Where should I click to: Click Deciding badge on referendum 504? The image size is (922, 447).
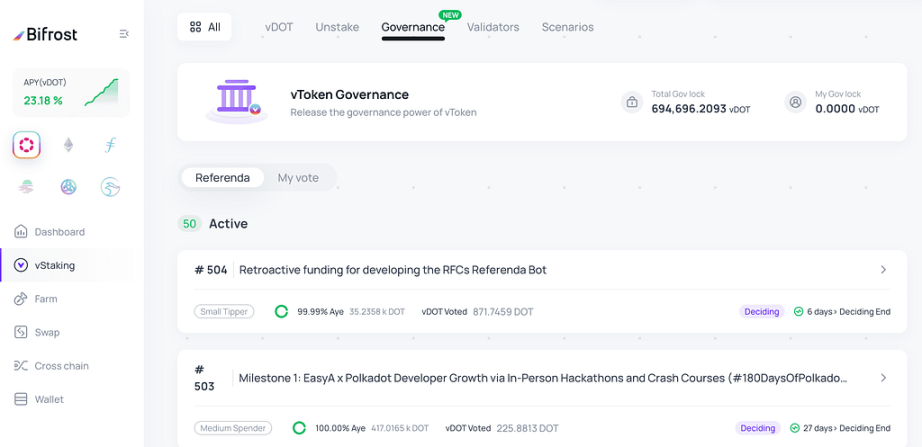pyautogui.click(x=761, y=312)
